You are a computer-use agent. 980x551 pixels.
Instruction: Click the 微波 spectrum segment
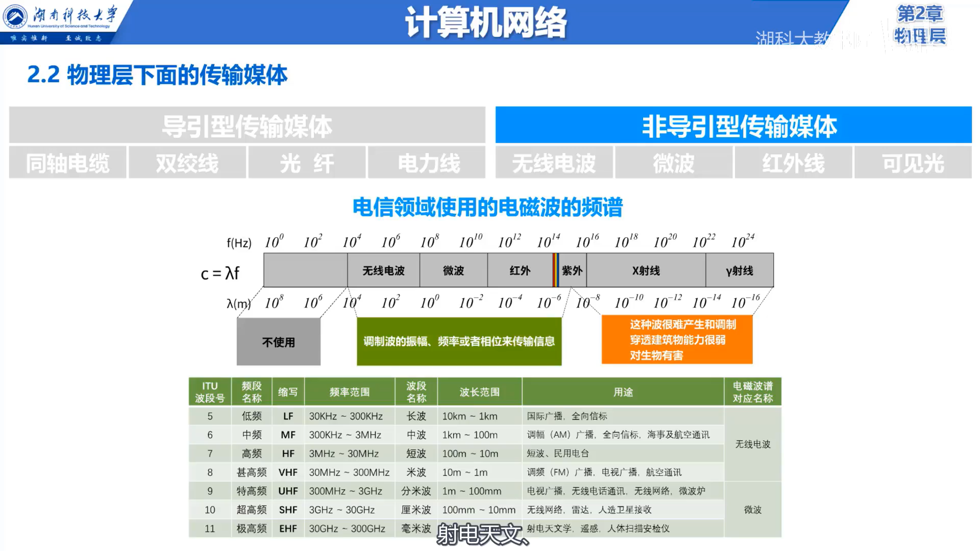453,270
